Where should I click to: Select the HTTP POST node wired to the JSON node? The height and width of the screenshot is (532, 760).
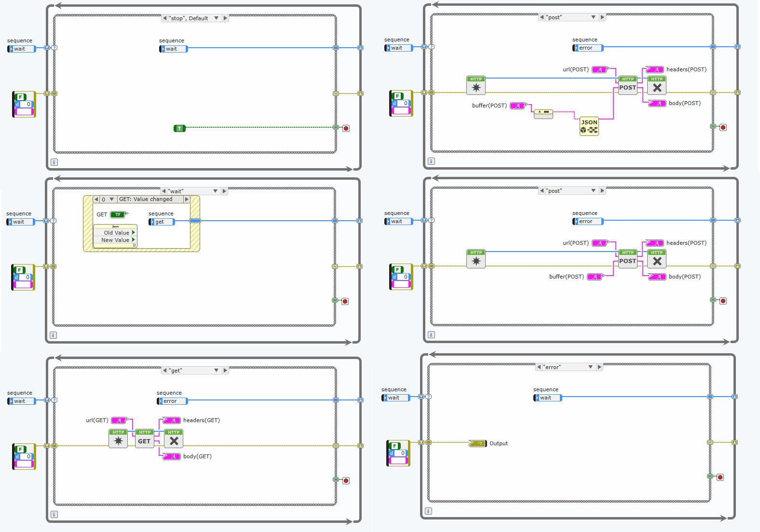[x=627, y=85]
